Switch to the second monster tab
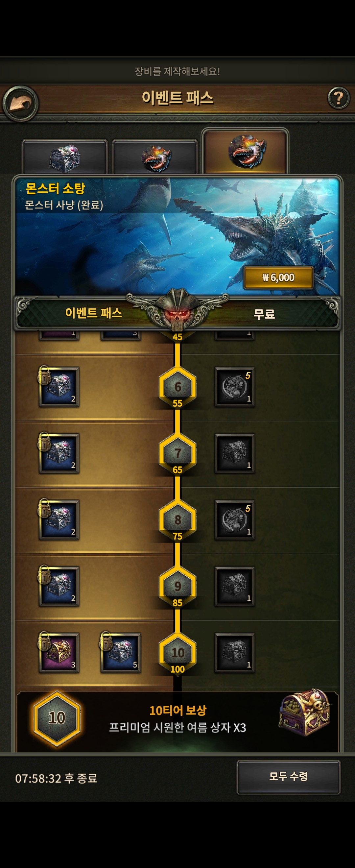Image resolution: width=355 pixels, height=868 pixels. coord(154,157)
